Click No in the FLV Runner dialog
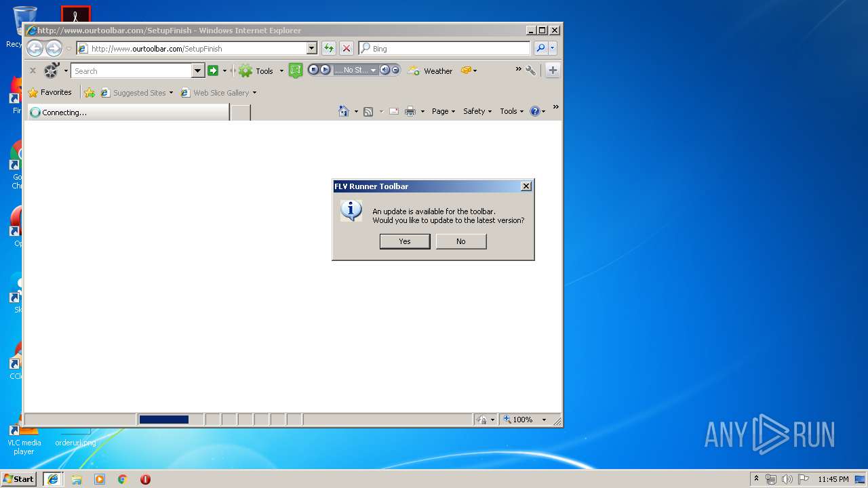 coord(461,241)
